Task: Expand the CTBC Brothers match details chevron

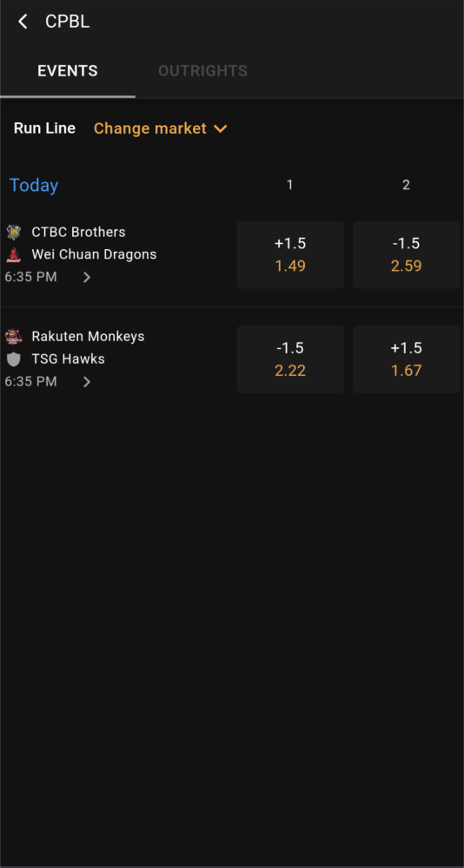Action: coord(87,278)
